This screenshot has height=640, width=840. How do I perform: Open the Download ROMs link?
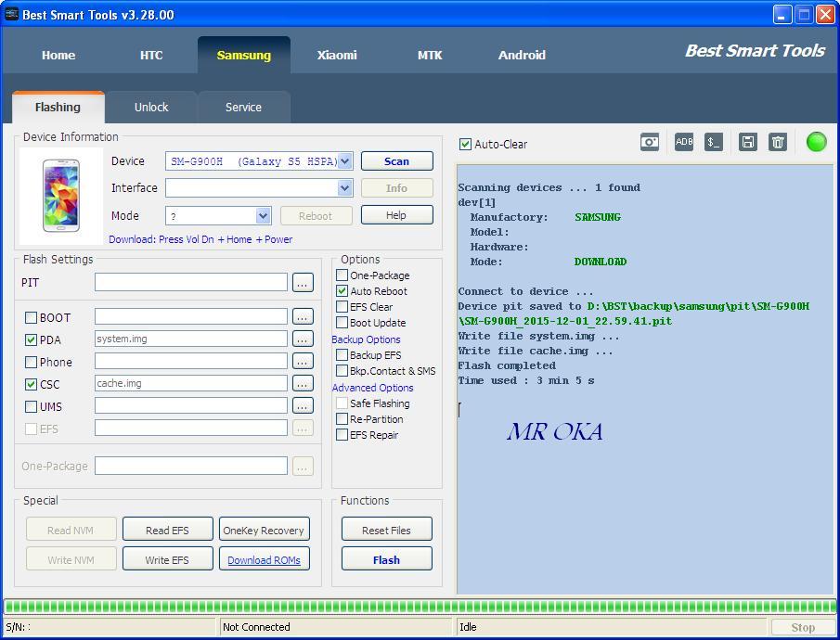(265, 559)
